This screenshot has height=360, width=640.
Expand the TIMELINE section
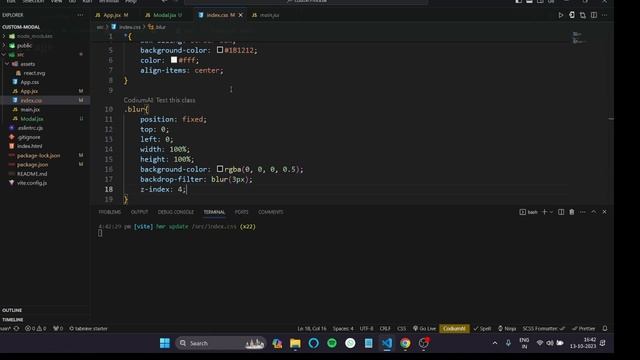pos(13,320)
